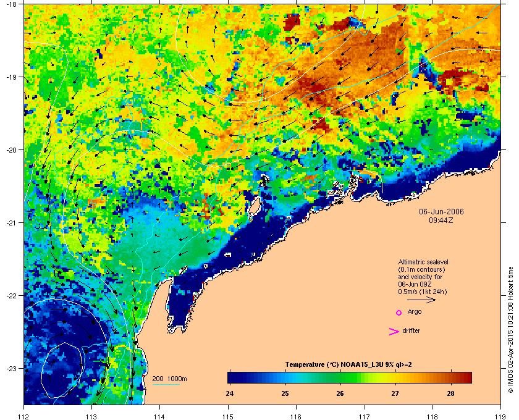
Task: Click the 'Temperature (°C) NOAA15_L3U' title
Action: coord(334,365)
